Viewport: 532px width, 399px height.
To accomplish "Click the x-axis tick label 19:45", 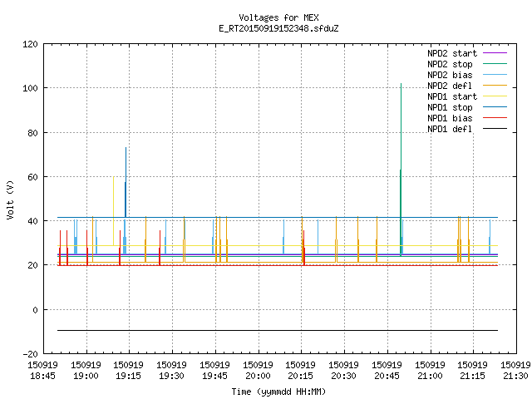I will [214, 376].
